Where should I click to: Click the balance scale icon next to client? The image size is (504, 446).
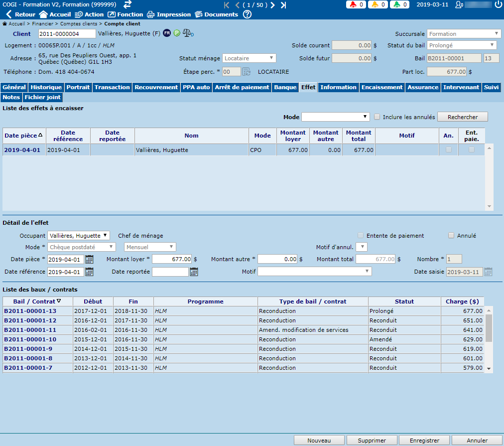tap(188, 33)
